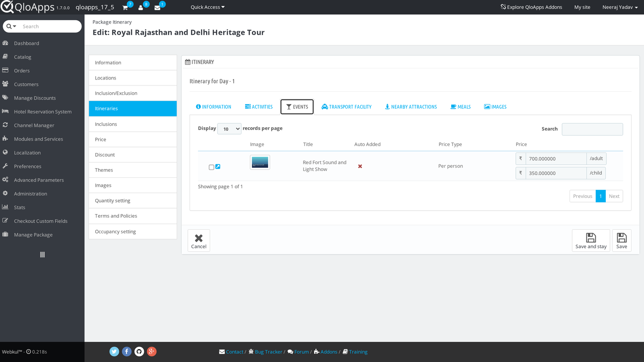Open the Facebook social icon in the footer
The width and height of the screenshot is (644, 362).
(x=127, y=351)
